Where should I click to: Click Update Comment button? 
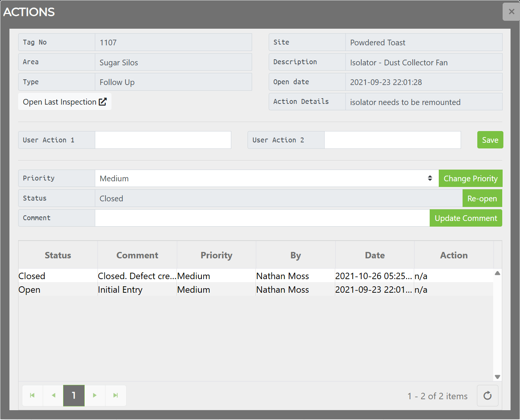tap(466, 218)
